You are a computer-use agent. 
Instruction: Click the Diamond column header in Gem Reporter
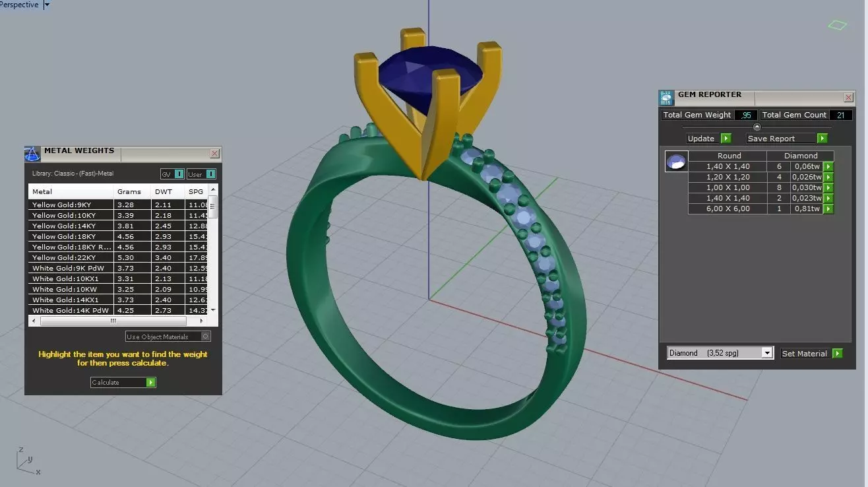(x=801, y=156)
